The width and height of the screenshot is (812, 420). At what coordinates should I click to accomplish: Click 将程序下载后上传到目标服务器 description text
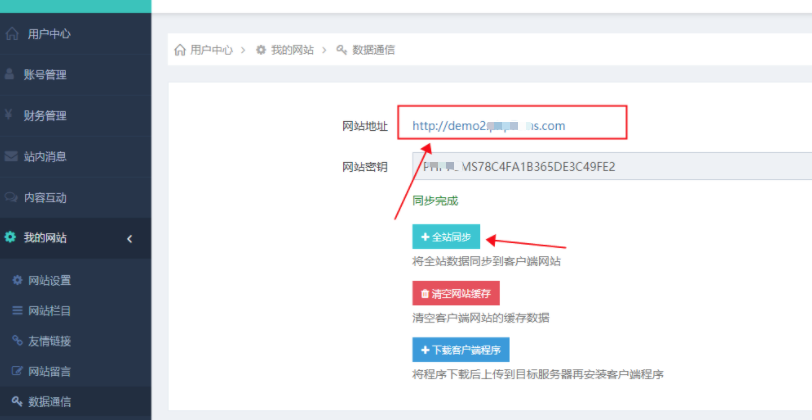click(538, 374)
